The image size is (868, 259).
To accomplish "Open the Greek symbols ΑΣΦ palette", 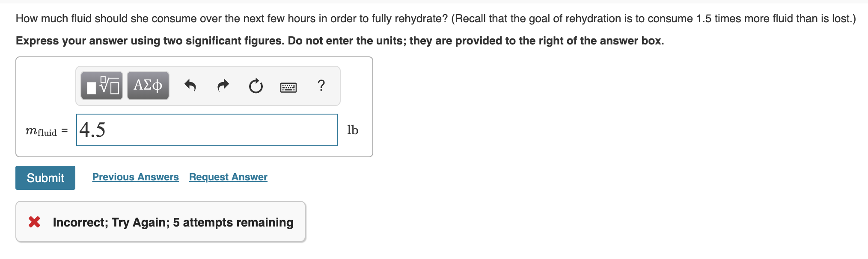I will pyautogui.click(x=148, y=85).
